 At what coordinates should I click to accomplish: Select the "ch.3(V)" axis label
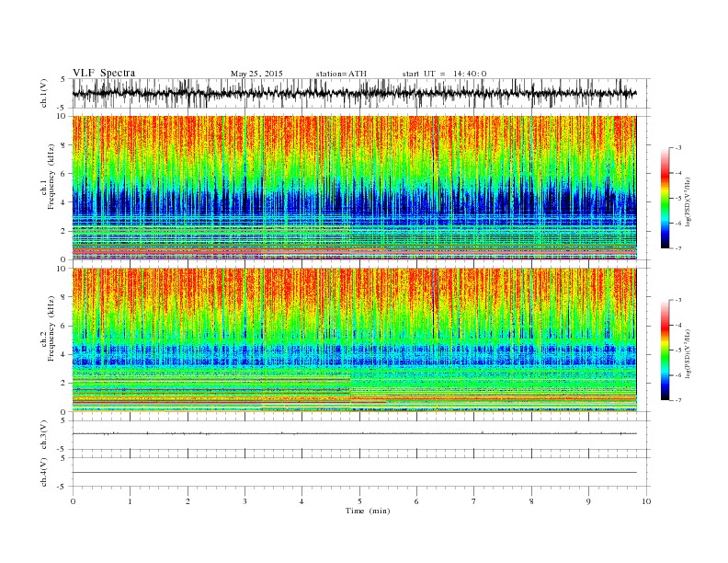pyautogui.click(x=44, y=435)
